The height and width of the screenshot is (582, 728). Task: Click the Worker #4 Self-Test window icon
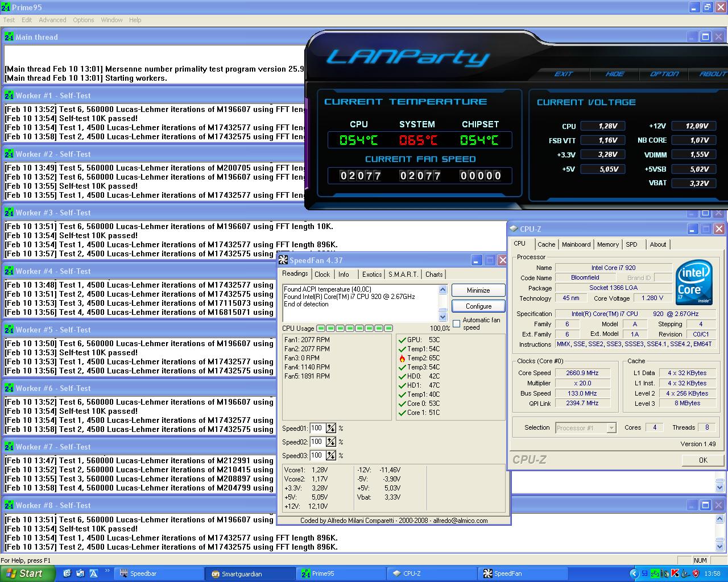[9, 271]
